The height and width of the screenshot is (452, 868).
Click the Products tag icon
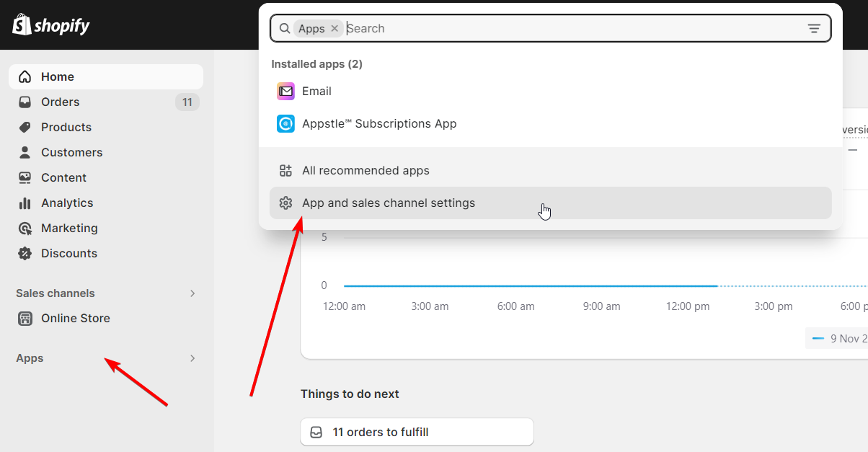coord(25,127)
